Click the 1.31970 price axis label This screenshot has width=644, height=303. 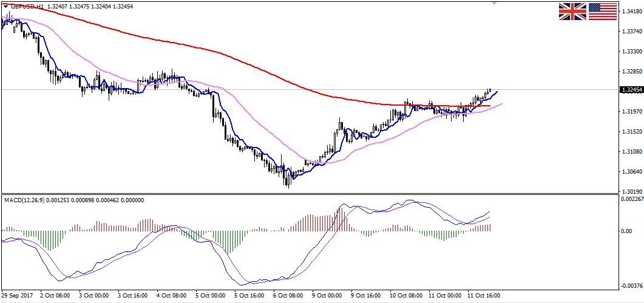point(631,111)
